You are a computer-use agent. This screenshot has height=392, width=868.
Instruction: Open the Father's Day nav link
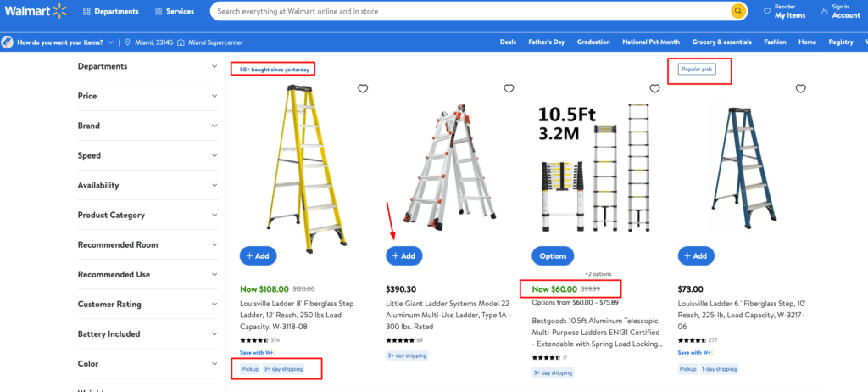pyautogui.click(x=546, y=42)
